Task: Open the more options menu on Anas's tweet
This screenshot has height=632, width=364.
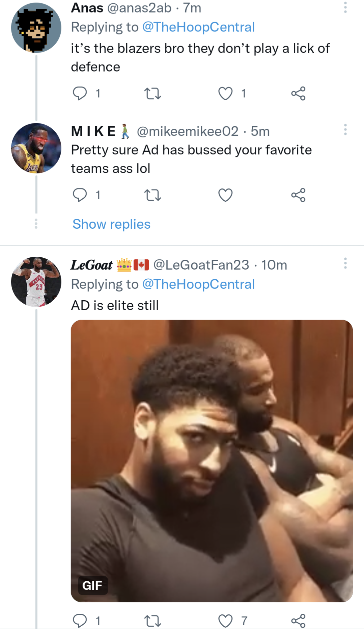Action: click(344, 7)
